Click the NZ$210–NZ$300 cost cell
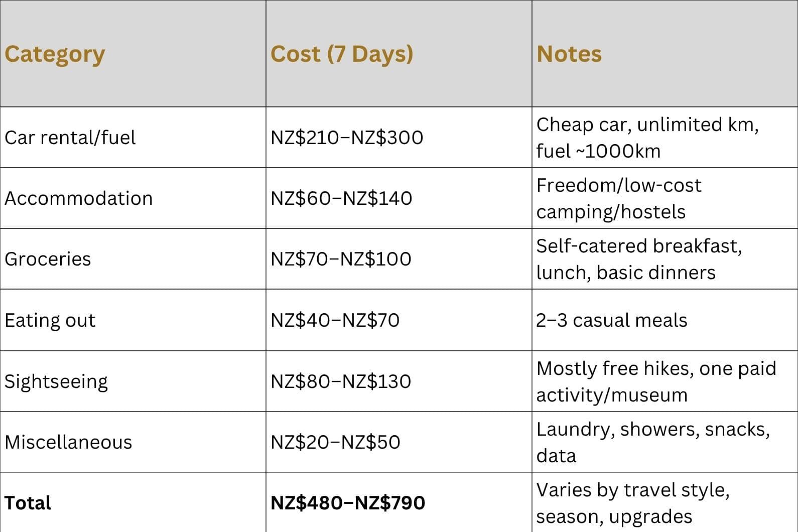Image resolution: width=798 pixels, height=532 pixels. [347, 138]
